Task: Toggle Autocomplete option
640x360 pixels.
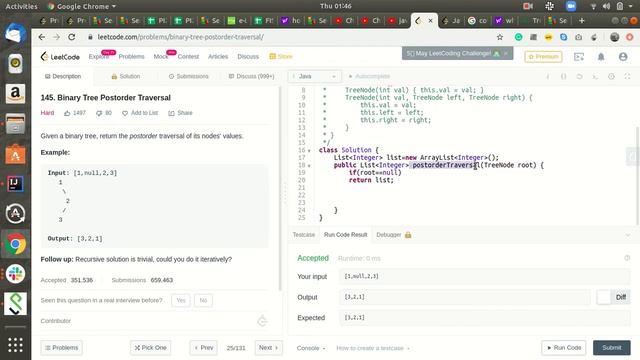Action: click(369, 76)
